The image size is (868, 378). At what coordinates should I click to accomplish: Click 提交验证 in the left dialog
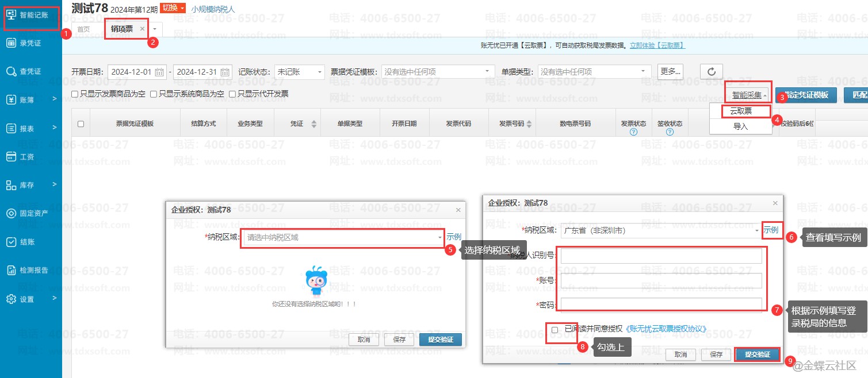click(x=440, y=340)
